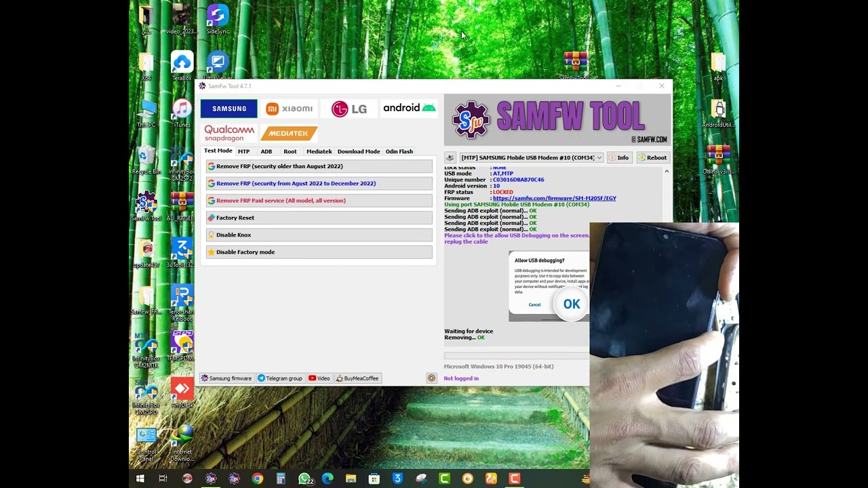Click the progress bar in SamFw Tool
This screenshot has width=868, height=488.
517,355
